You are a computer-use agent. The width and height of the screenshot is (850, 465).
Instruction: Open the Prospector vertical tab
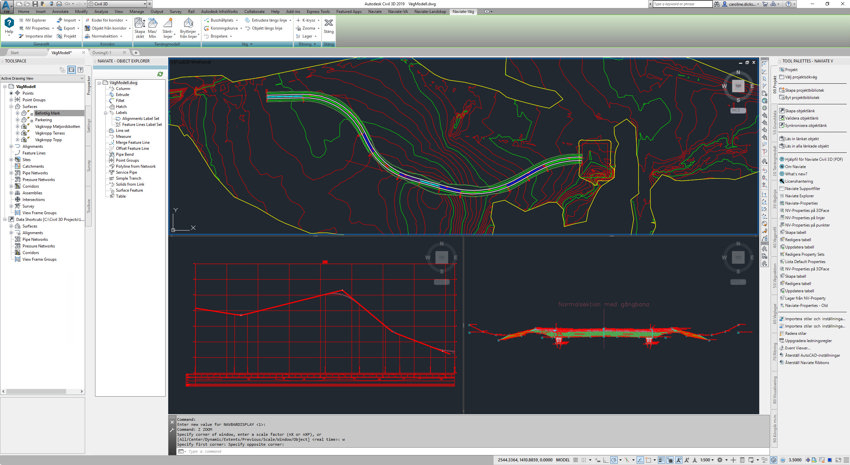[x=88, y=88]
